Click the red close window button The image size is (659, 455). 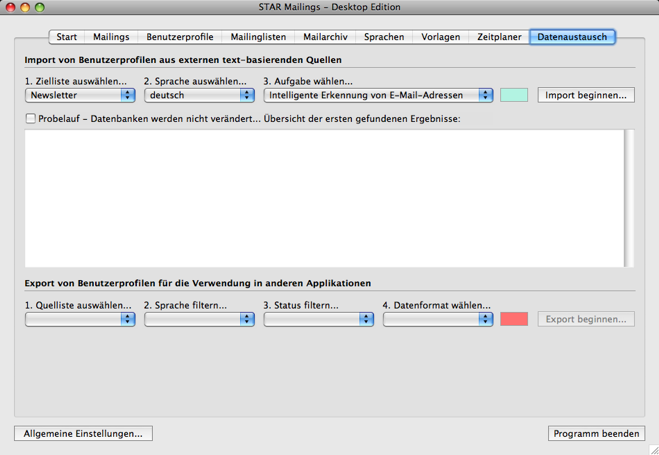[11, 7]
